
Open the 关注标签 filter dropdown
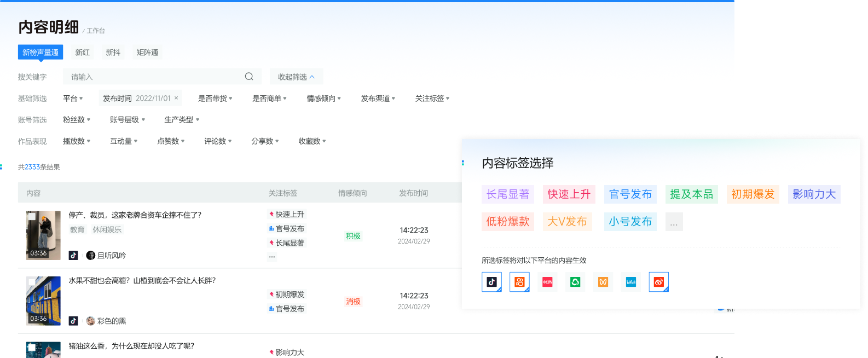click(432, 99)
